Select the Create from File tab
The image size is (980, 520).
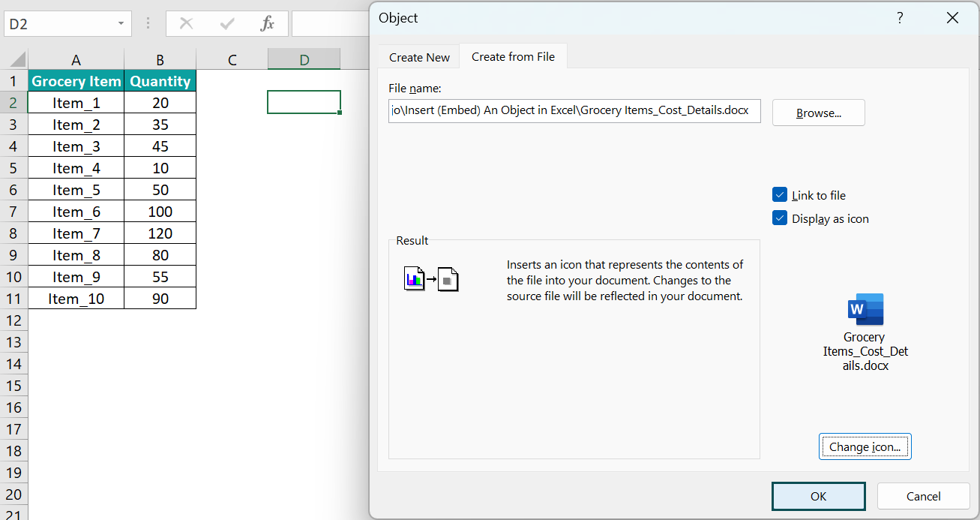[x=514, y=56]
